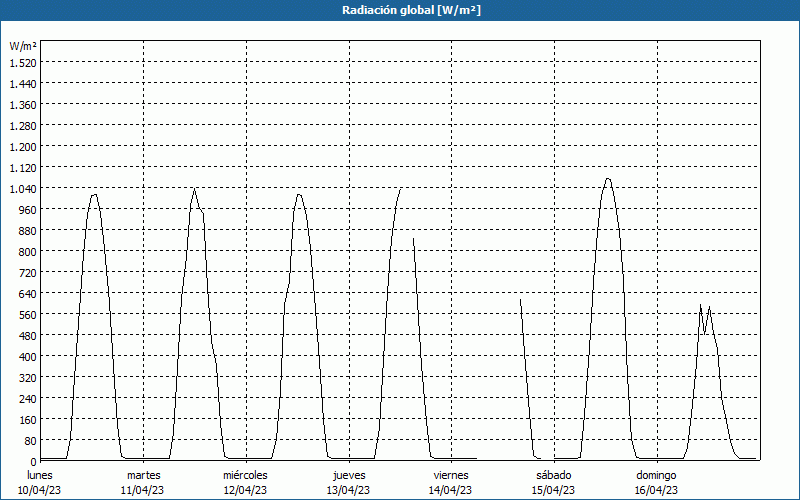The width and height of the screenshot is (800, 500).
Task: Select the 1.040 y-axis label
Action: [x=23, y=189]
